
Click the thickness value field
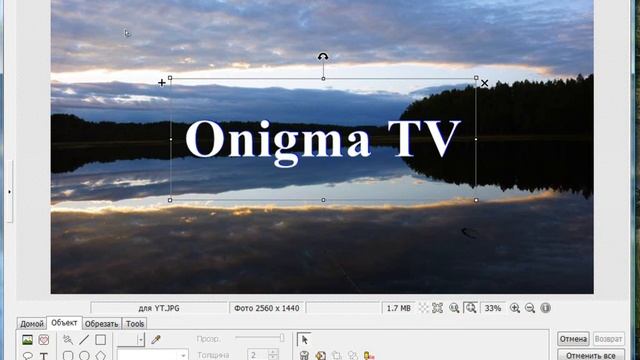point(258,355)
